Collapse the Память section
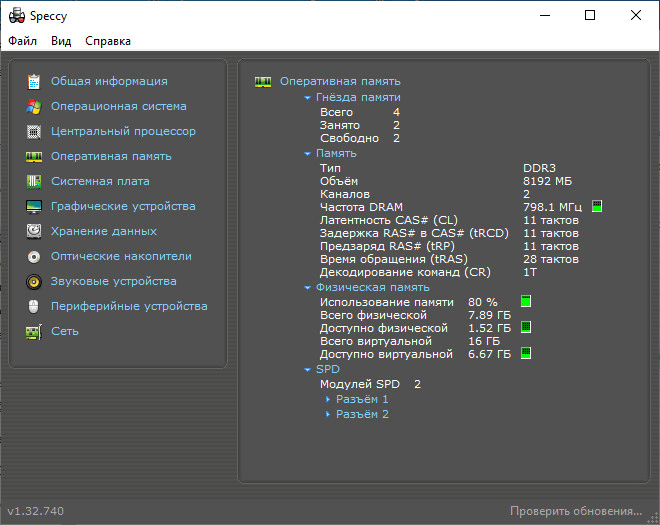The width and height of the screenshot is (660, 525). (x=307, y=154)
